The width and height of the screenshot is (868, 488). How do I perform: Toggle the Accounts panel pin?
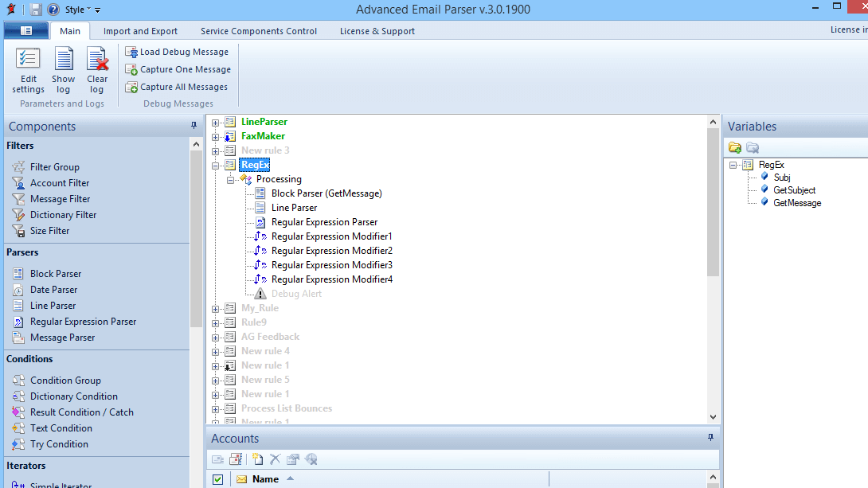[711, 438]
